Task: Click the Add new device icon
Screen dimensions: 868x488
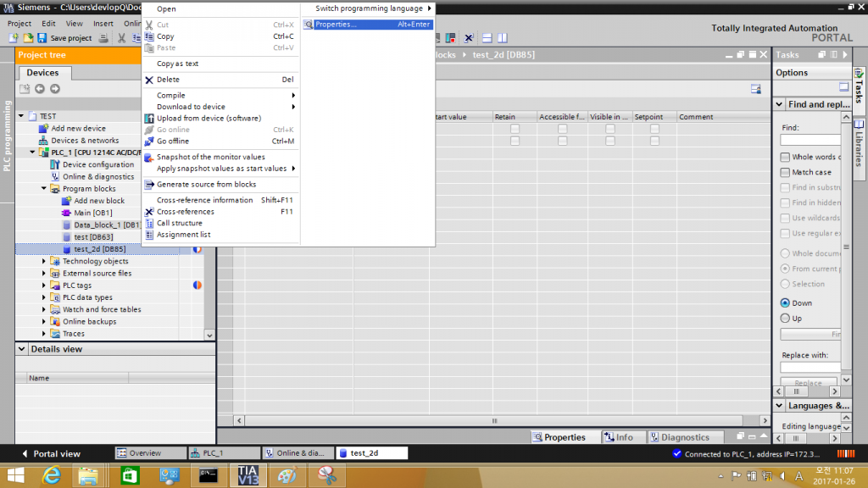Action: tap(43, 129)
